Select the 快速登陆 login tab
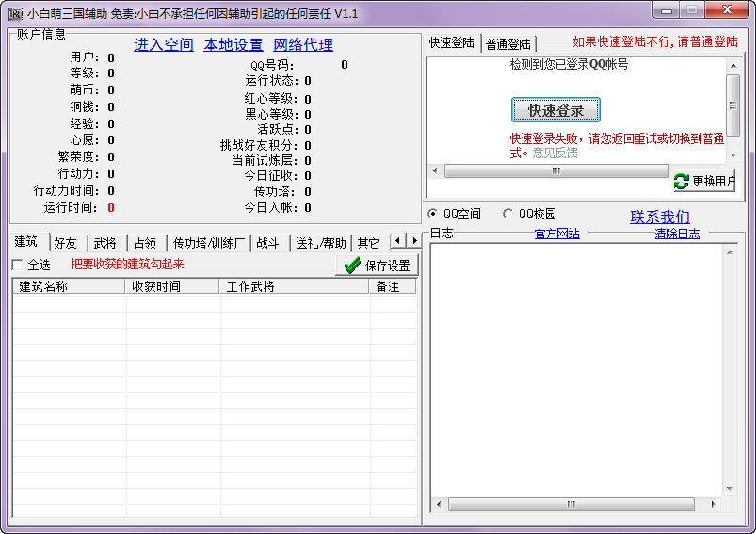This screenshot has height=534, width=756. pos(452,42)
